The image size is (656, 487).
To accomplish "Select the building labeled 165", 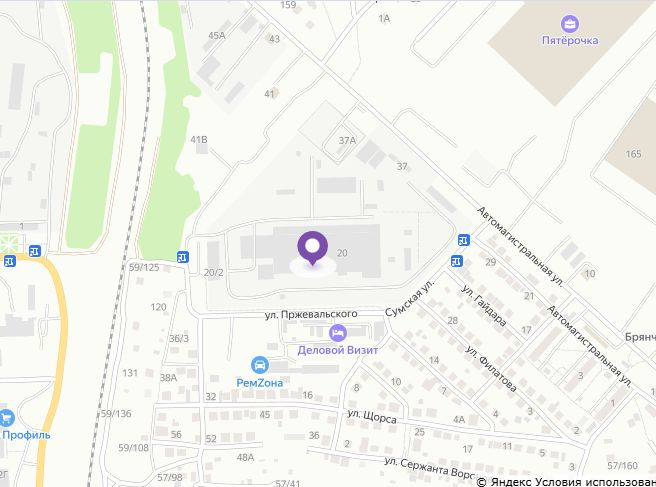I will click(633, 154).
